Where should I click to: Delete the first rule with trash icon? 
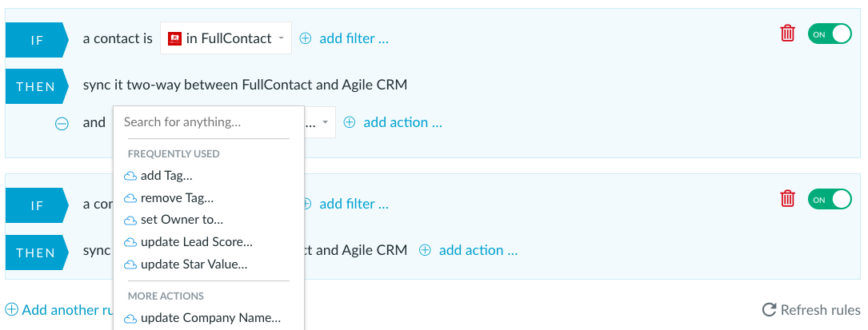[x=787, y=34]
